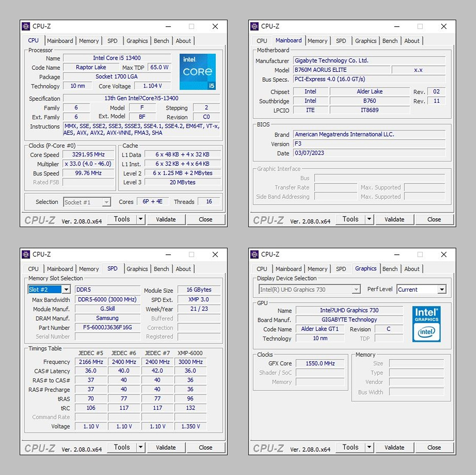Click motherboard model B760M AORUS ELITE

(x=342, y=70)
